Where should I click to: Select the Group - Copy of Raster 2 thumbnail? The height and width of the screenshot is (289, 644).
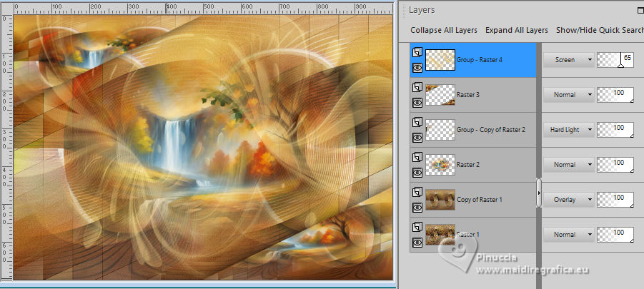coord(440,130)
